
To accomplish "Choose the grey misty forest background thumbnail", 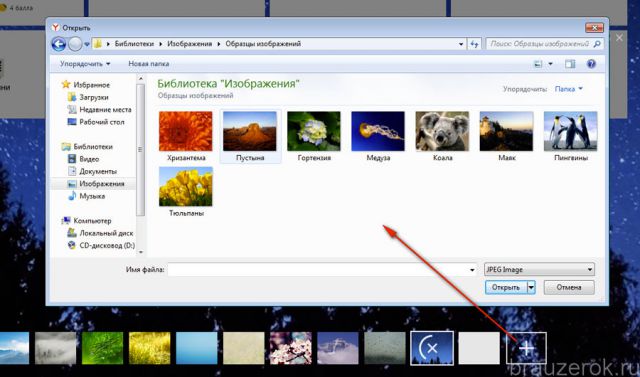I will pyautogui.click(x=56, y=348).
